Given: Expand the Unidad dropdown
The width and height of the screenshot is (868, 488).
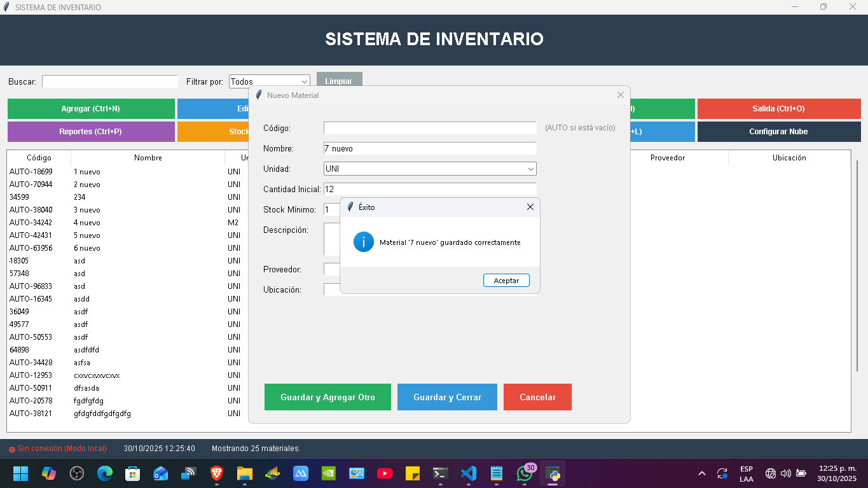Looking at the screenshot, I should (530, 169).
